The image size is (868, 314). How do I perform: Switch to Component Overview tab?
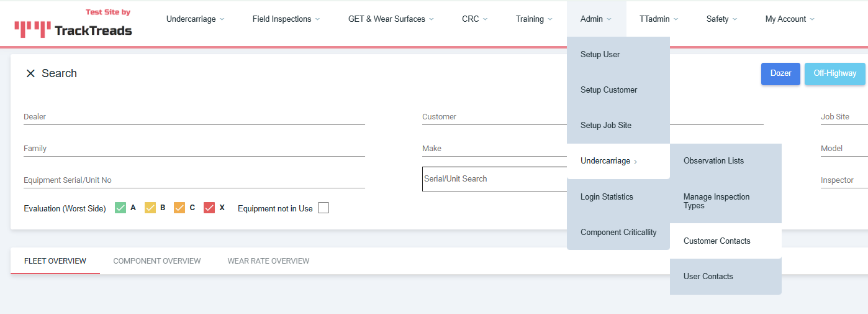pos(157,261)
